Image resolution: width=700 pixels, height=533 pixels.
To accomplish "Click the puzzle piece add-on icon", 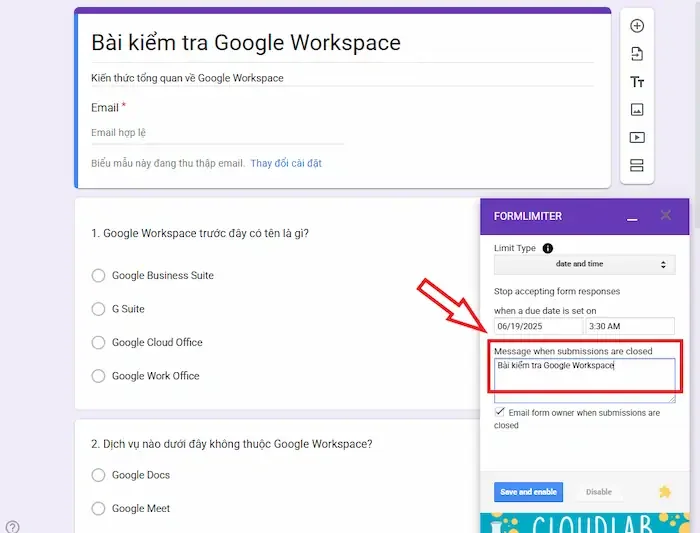I will coord(665,492).
